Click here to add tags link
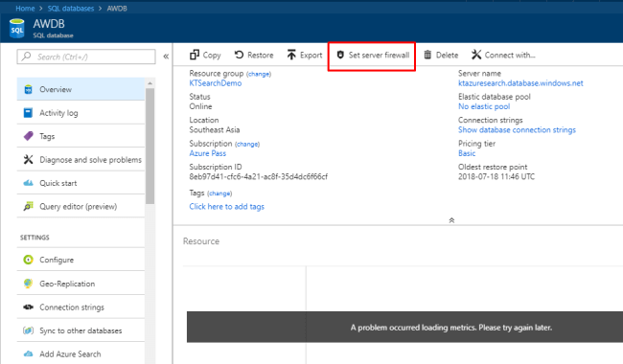Viewport: 623px width, 364px height. [226, 206]
